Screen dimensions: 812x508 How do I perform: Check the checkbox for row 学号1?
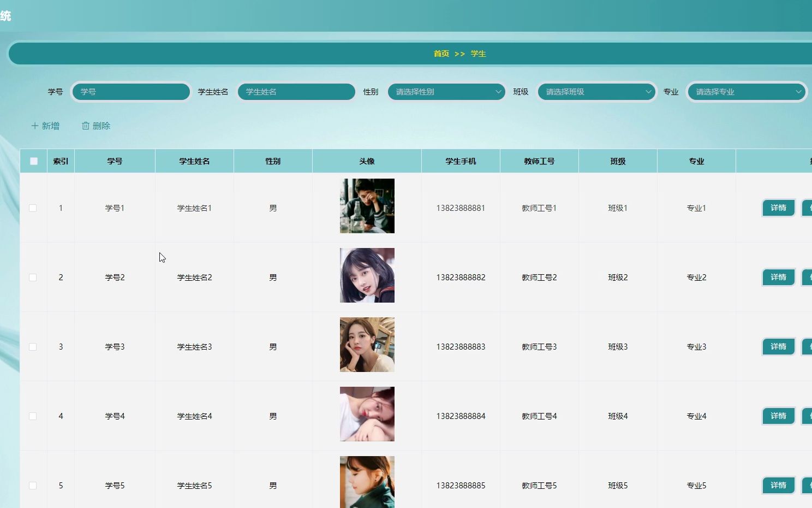[x=33, y=208]
